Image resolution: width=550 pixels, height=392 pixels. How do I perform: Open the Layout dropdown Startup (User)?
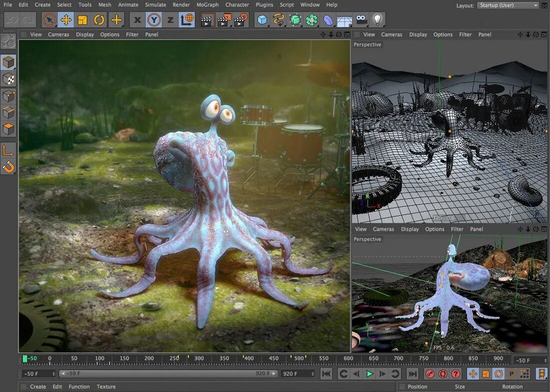pos(507,5)
